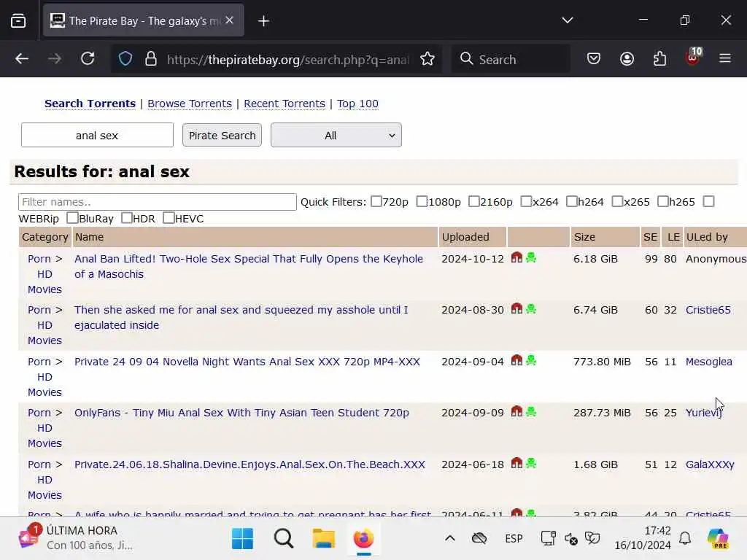Screen dimensions: 747x560
Task: Focus the Pirate Bay search query box
Action: (x=97, y=135)
